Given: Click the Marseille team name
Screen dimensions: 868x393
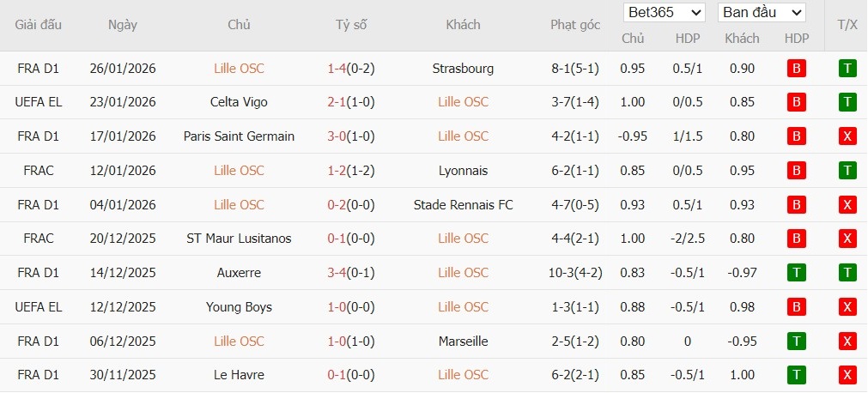Looking at the screenshot, I should pyautogui.click(x=463, y=342).
